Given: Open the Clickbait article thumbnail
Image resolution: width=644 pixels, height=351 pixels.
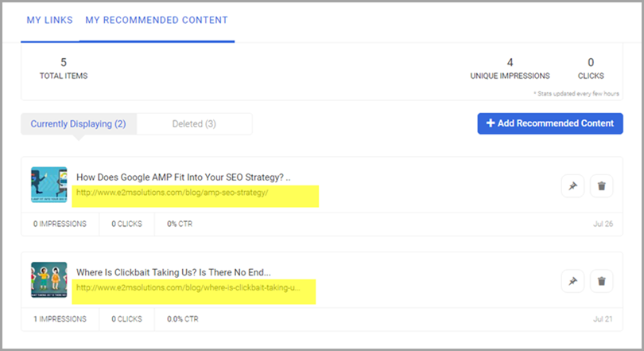Looking at the screenshot, I should (x=48, y=280).
